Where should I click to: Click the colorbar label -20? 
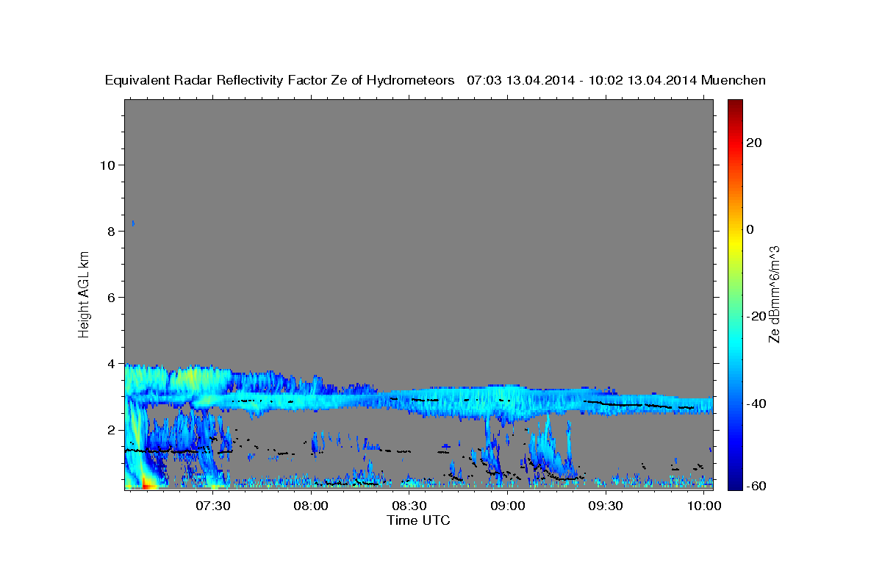coord(756,316)
